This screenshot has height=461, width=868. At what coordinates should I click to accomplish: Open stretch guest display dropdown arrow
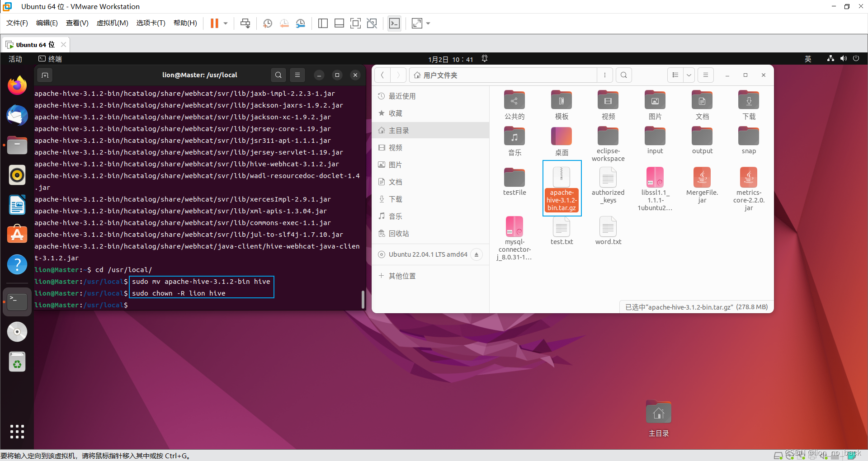click(428, 23)
